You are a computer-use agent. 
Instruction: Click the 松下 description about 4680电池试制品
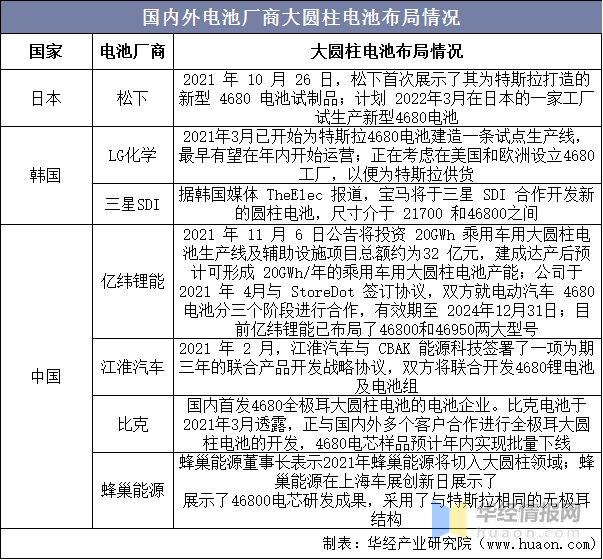[387, 98]
